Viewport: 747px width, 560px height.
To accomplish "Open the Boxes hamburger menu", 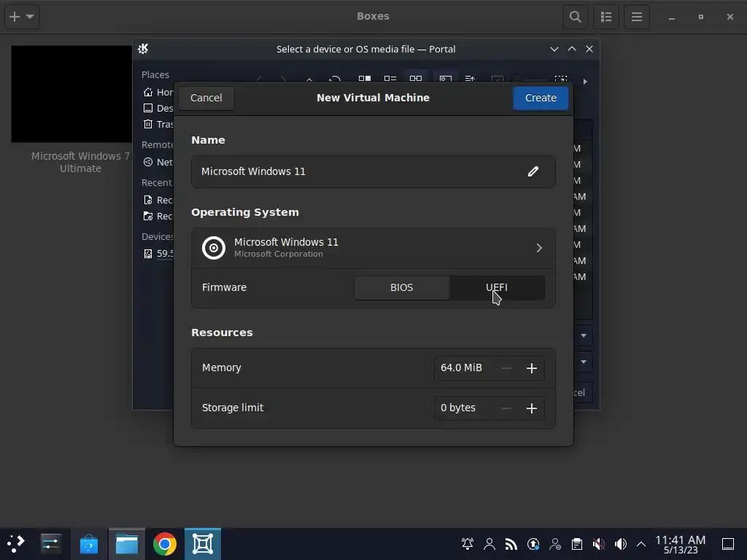I will 637,17.
